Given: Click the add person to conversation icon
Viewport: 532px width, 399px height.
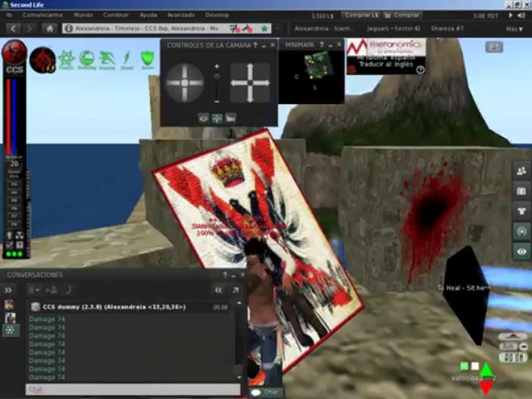Looking at the screenshot, I should point(51,290).
